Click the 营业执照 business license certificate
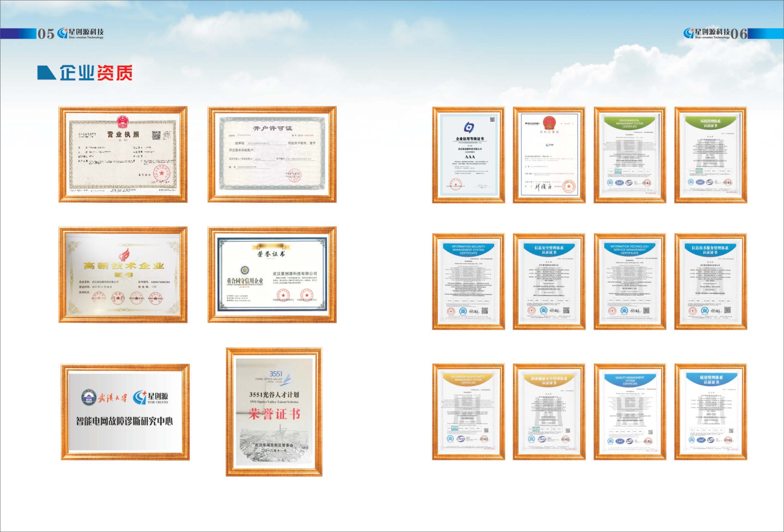The height and width of the screenshot is (532, 784). 123,154
